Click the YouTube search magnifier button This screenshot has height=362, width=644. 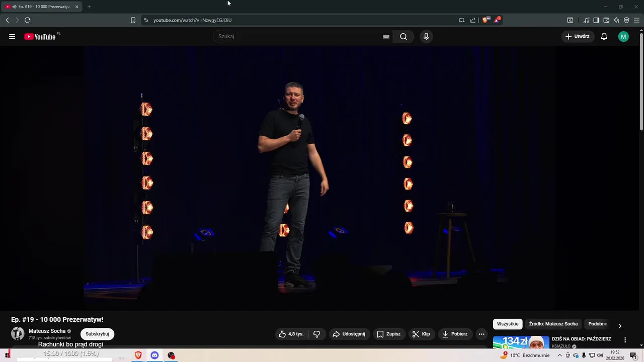(x=404, y=36)
